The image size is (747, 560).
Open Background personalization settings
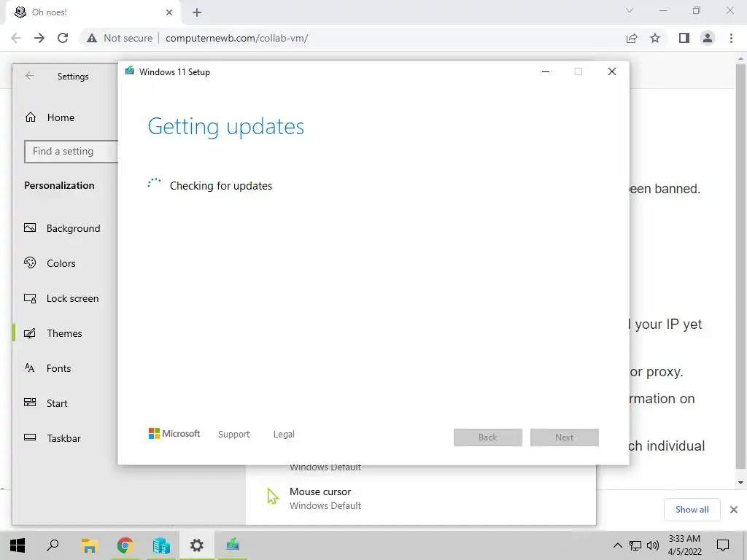63,228
